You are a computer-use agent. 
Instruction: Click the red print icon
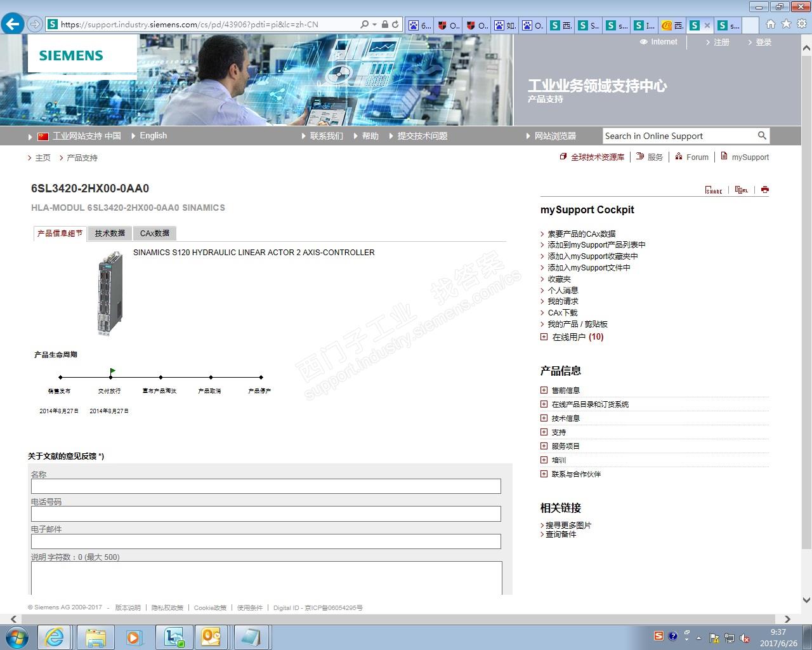(764, 190)
